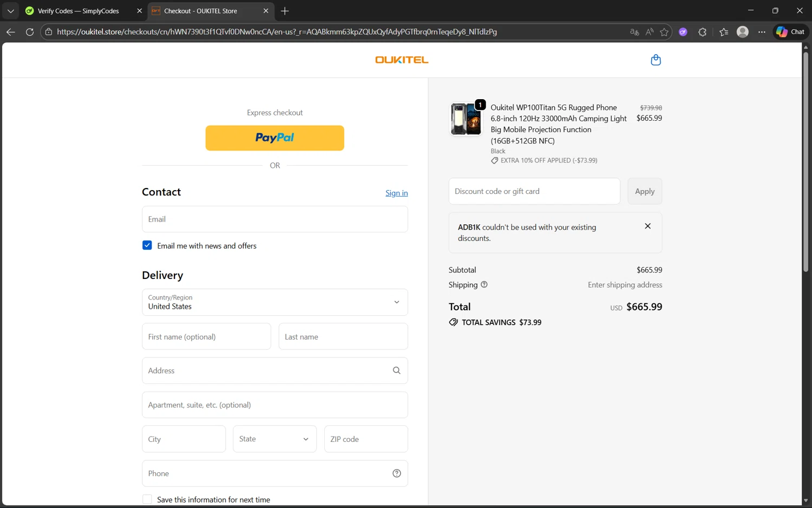
Task: Open the translate page icon
Action: (x=634, y=32)
